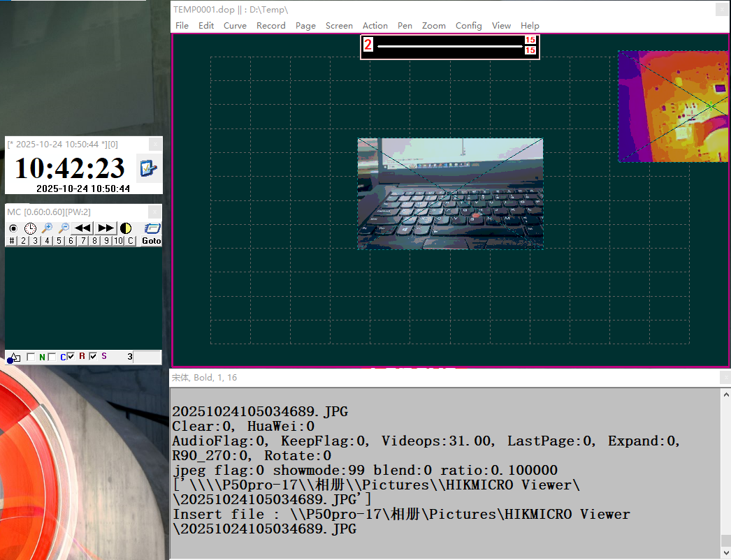The width and height of the screenshot is (731, 560).
Task: Click the 'R90_270:0, Rotate:0' log line
Action: [252, 456]
